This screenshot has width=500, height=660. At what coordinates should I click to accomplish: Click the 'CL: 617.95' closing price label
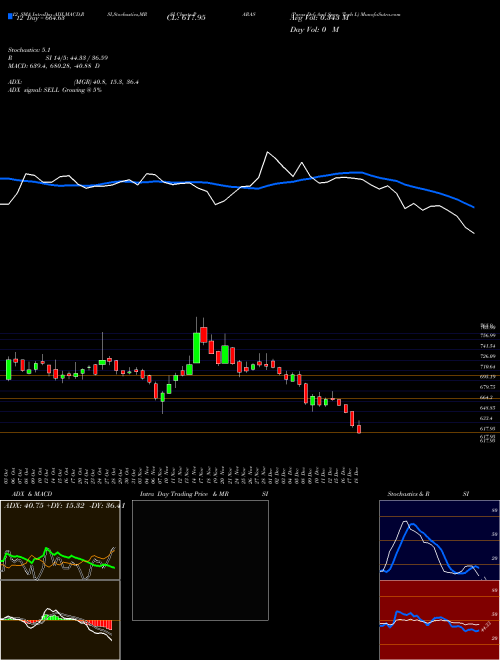pos(186,18)
